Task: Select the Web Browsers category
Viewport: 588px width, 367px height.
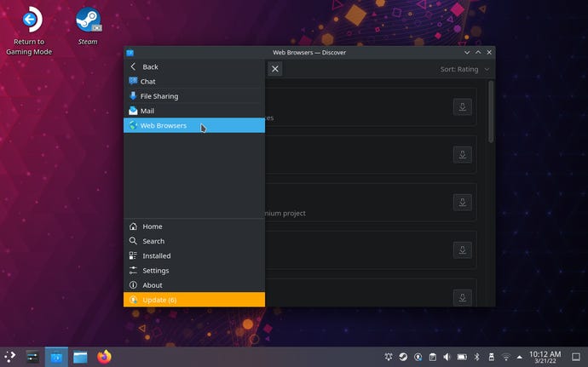Action: click(x=163, y=126)
